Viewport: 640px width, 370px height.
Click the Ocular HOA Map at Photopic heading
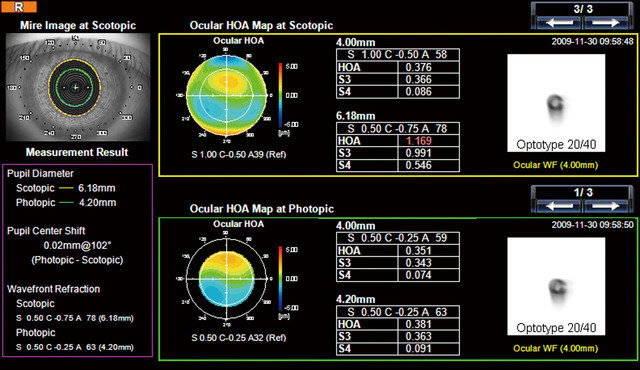tap(262, 209)
